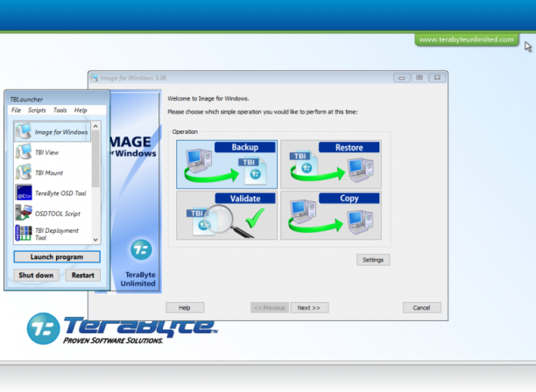
Task: Click the Launch program button
Action: click(57, 256)
